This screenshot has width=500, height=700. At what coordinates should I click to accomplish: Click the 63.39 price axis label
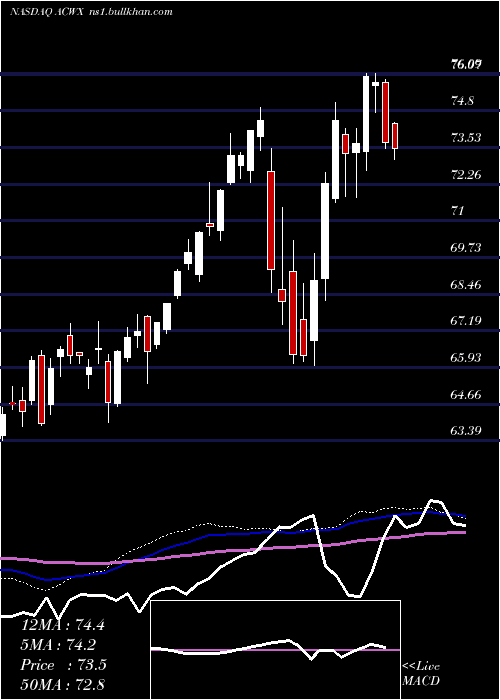tap(466, 430)
